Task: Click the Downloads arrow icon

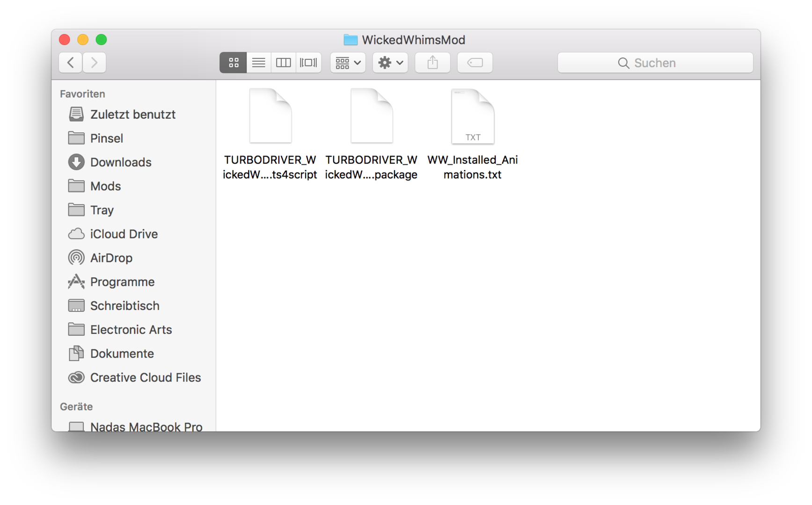Action: pos(76,162)
